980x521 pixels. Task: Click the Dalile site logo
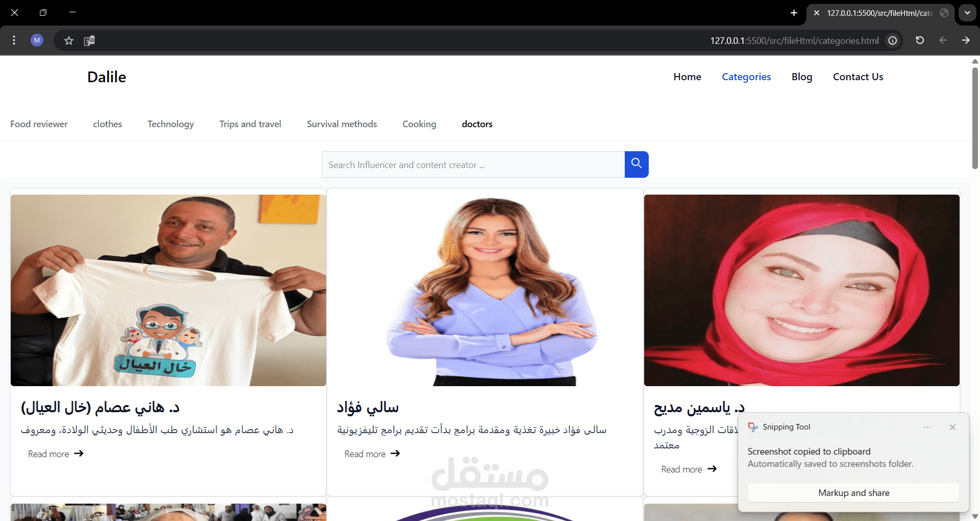(x=107, y=77)
